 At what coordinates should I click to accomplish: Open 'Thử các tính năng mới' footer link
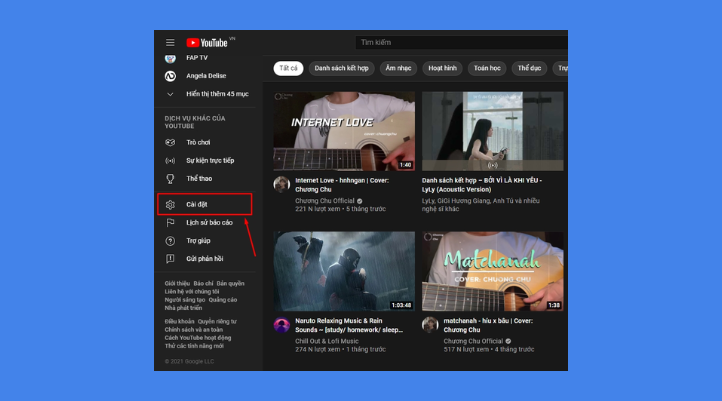[194, 346]
